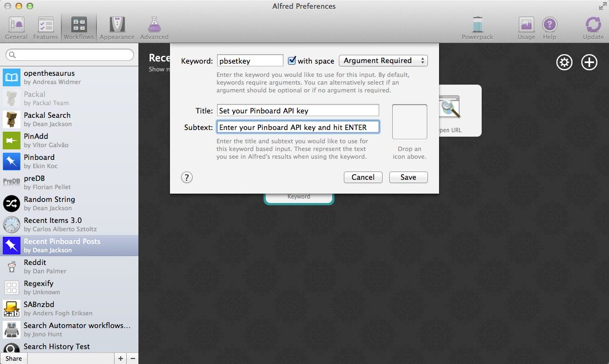
Task: Select 'by Carlos Alberto Sztoltz' text
Action: coord(60,229)
